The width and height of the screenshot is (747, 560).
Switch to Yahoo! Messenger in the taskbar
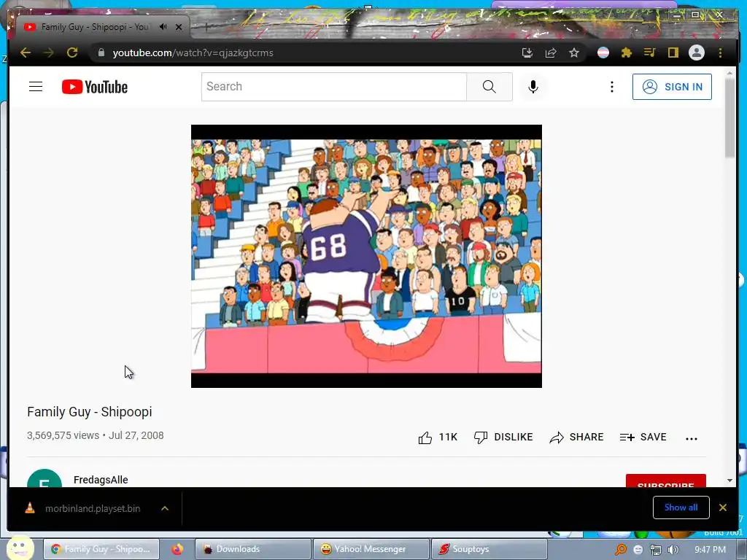371,549
